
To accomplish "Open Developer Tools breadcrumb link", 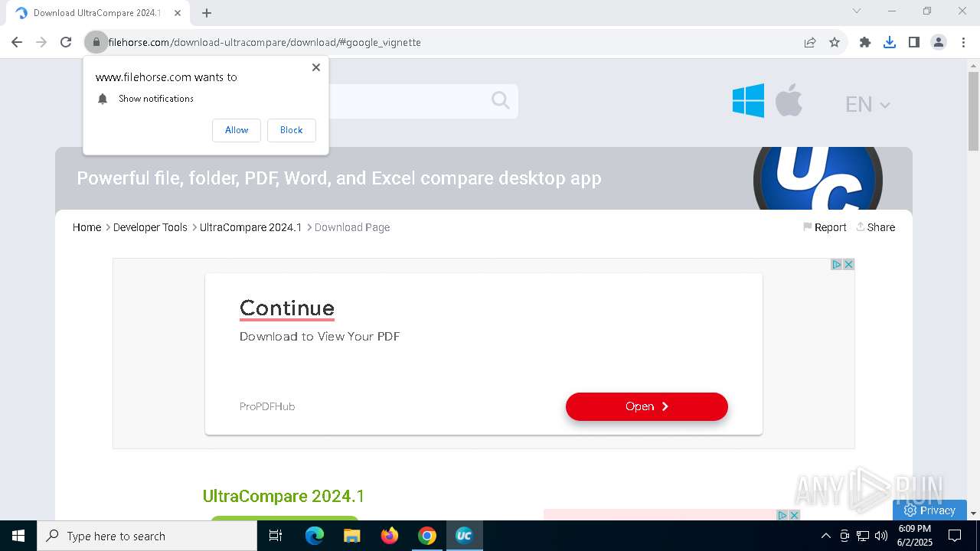I will (x=150, y=227).
